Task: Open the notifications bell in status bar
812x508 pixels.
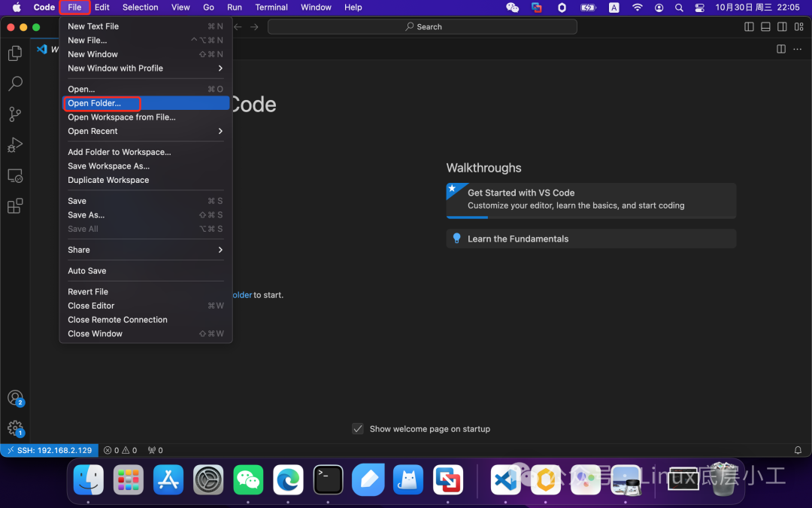Action: point(798,450)
